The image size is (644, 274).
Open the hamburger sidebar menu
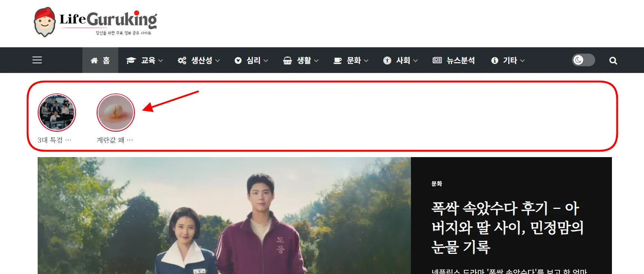click(37, 60)
